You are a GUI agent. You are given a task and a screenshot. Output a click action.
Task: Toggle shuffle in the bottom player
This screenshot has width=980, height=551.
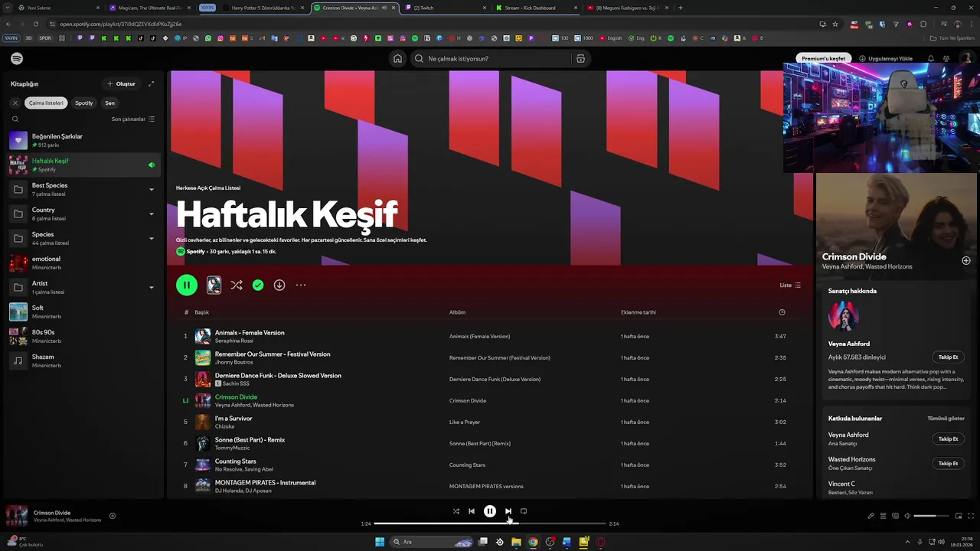click(456, 511)
